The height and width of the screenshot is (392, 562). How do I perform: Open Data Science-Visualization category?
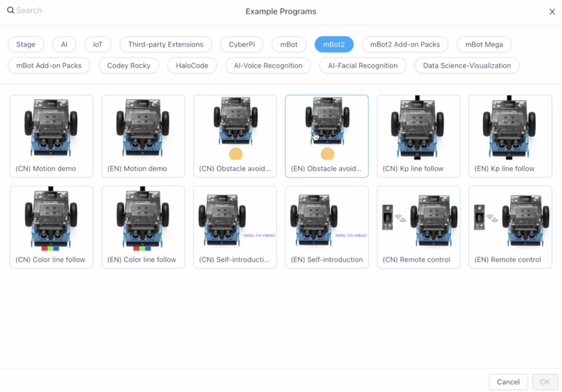pos(467,65)
